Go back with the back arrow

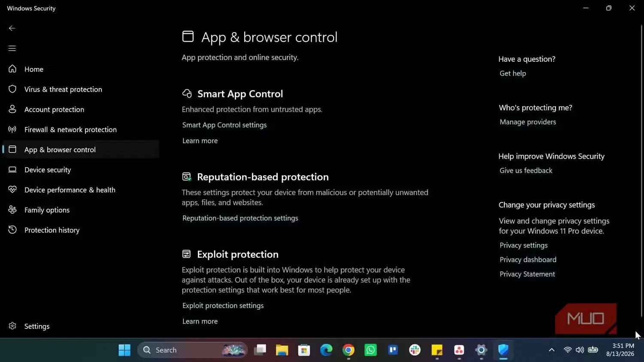pos(12,28)
